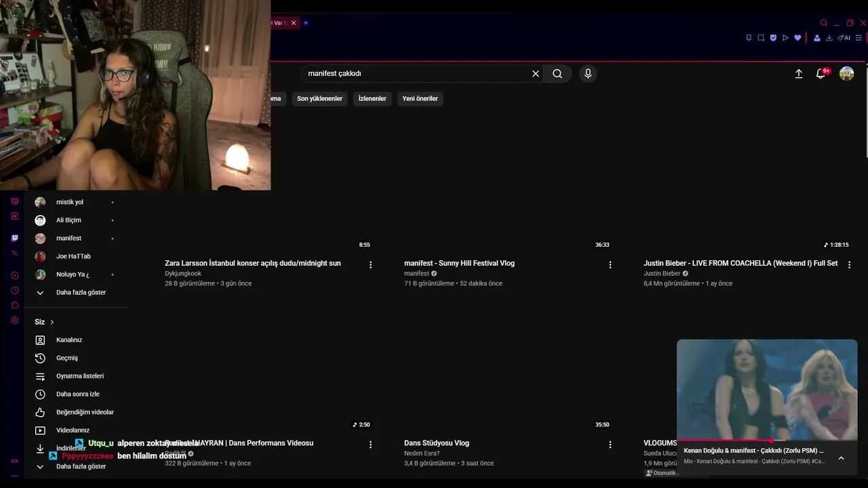Screen dimensions: 868x488
Task: Open browser sidebar settings gear
Action: pyautogui.click(x=15, y=320)
